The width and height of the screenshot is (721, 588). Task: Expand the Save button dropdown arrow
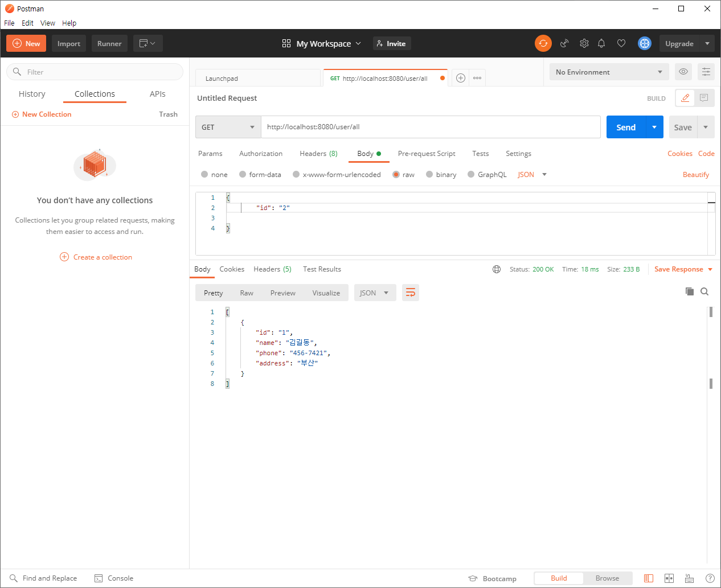pyautogui.click(x=706, y=127)
